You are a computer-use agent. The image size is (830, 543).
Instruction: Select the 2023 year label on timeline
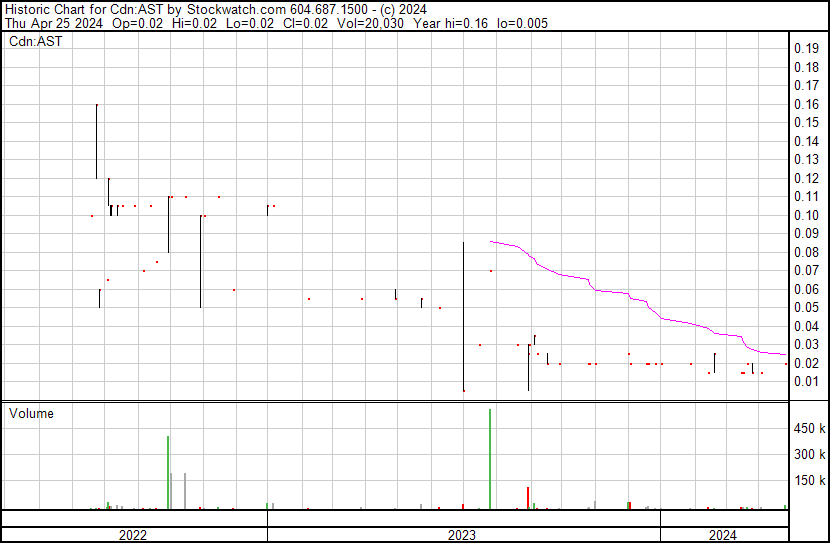(x=462, y=535)
